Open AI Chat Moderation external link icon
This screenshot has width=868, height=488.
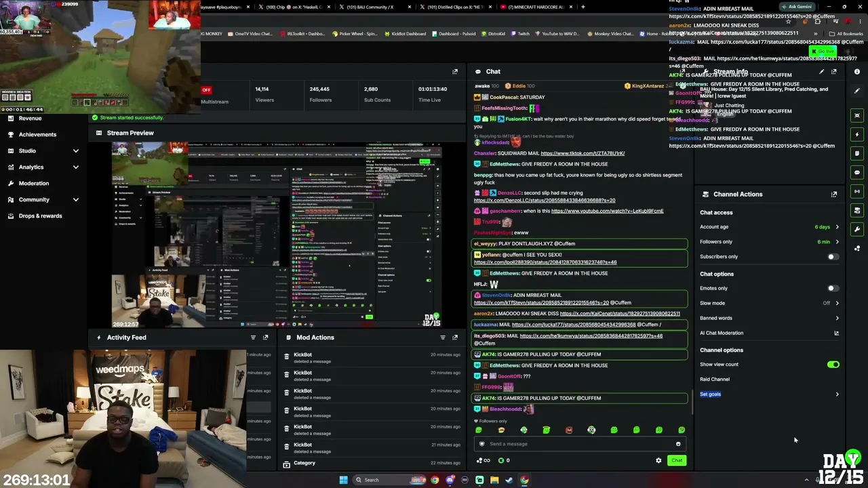click(836, 333)
